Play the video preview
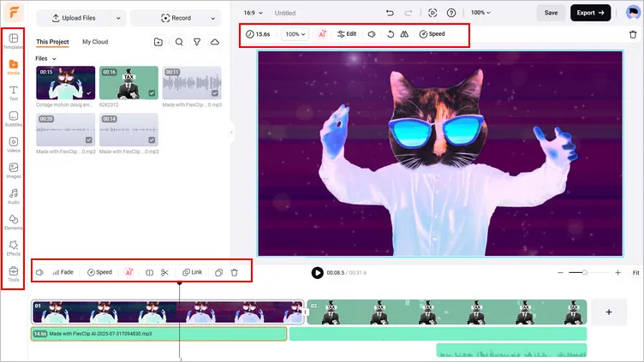 [317, 272]
